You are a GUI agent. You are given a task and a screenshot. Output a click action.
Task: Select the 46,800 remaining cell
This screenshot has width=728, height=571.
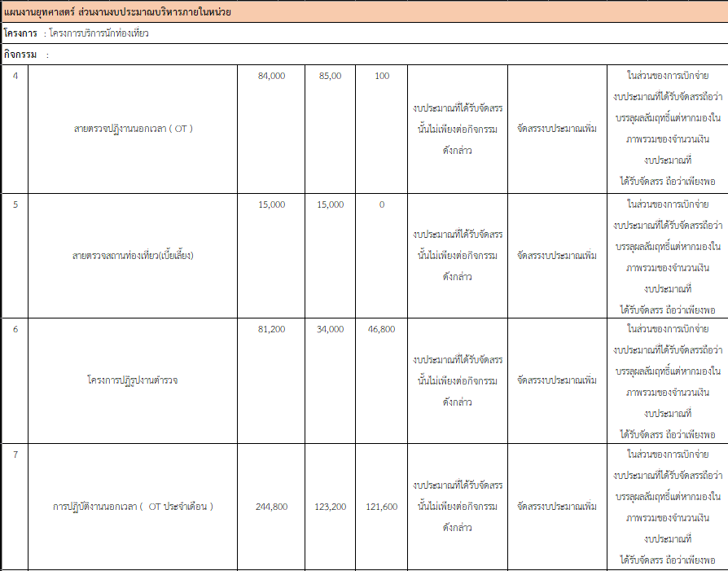coord(381,329)
